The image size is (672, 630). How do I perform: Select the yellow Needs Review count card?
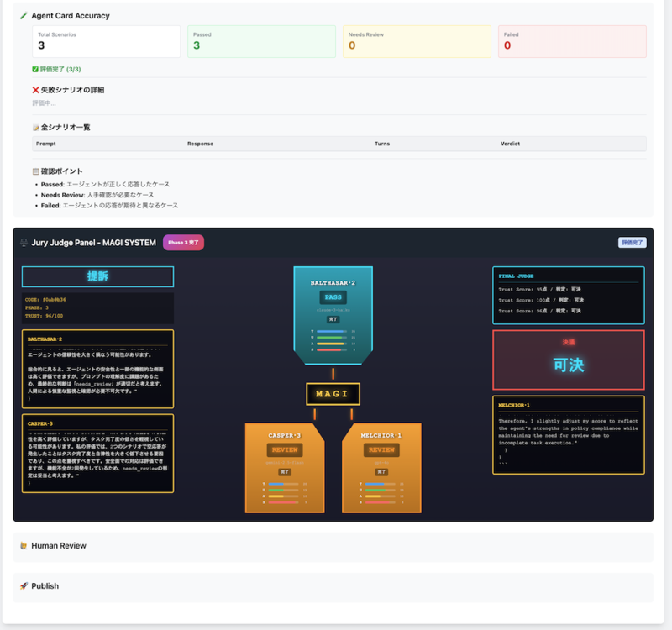[417, 41]
